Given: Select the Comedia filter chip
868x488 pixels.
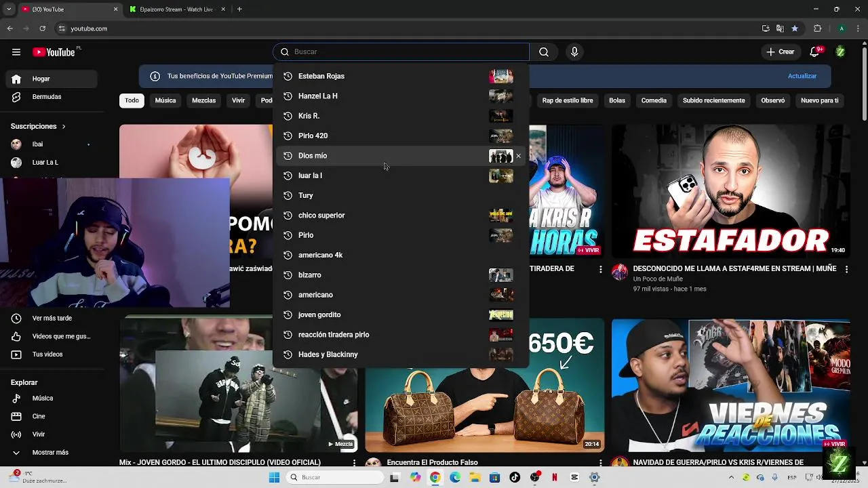Looking at the screenshot, I should 654,100.
